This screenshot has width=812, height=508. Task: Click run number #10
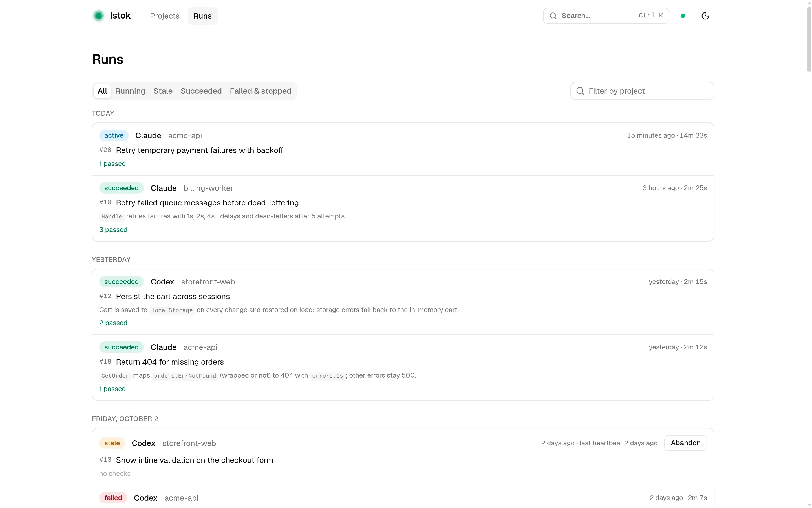pos(105,202)
